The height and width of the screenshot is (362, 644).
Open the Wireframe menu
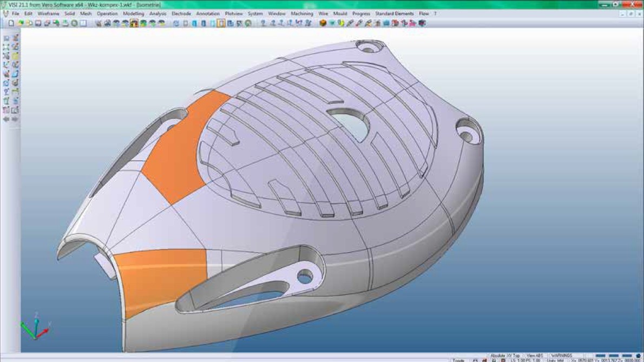48,14
